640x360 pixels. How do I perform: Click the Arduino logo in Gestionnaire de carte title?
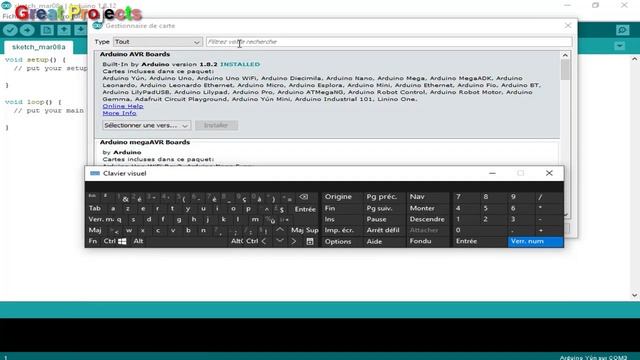pos(98,25)
